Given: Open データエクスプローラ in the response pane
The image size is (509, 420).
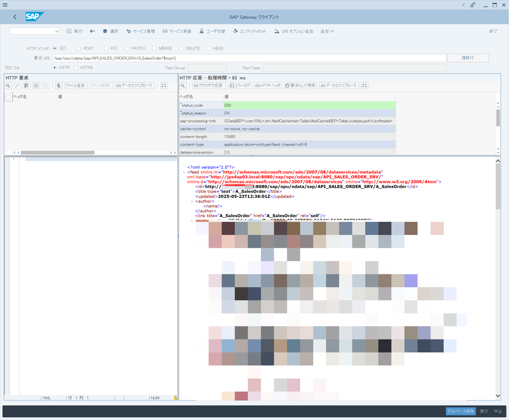Looking at the screenshot, I should [x=339, y=86].
